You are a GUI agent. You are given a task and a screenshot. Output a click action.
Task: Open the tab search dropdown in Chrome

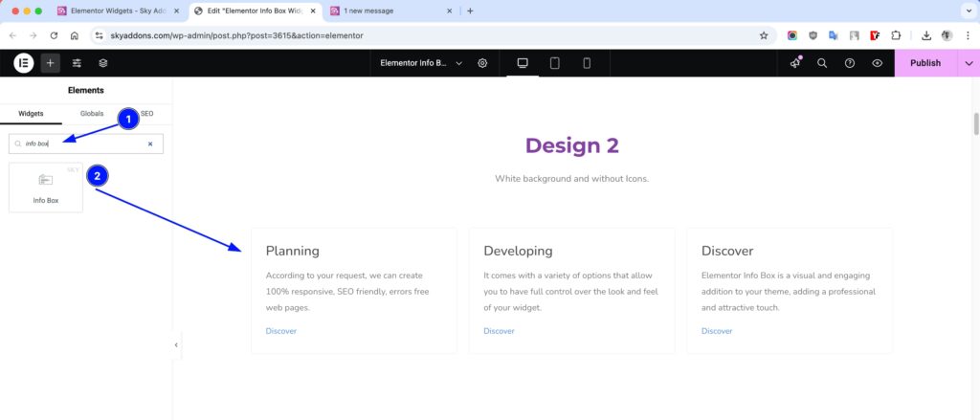pos(968,11)
